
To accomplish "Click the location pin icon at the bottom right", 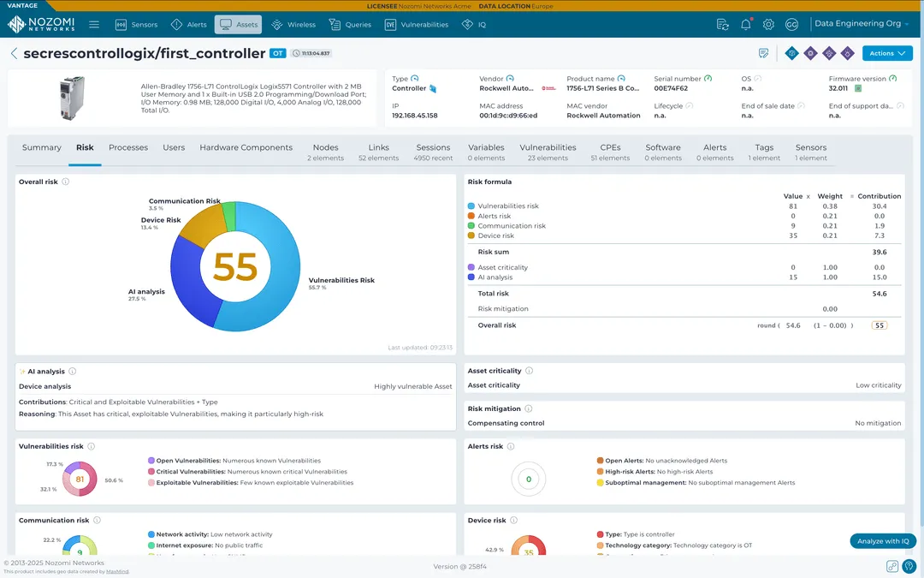I will [909, 567].
